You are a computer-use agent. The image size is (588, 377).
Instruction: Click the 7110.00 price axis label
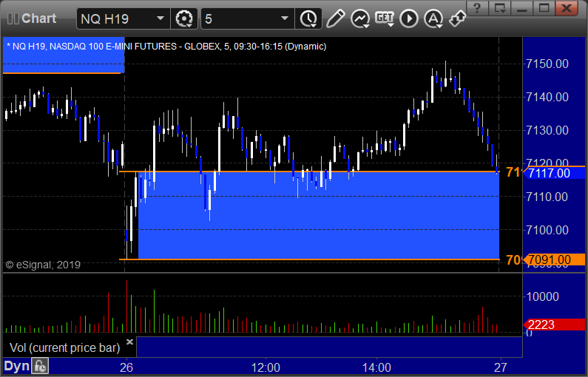click(x=547, y=197)
